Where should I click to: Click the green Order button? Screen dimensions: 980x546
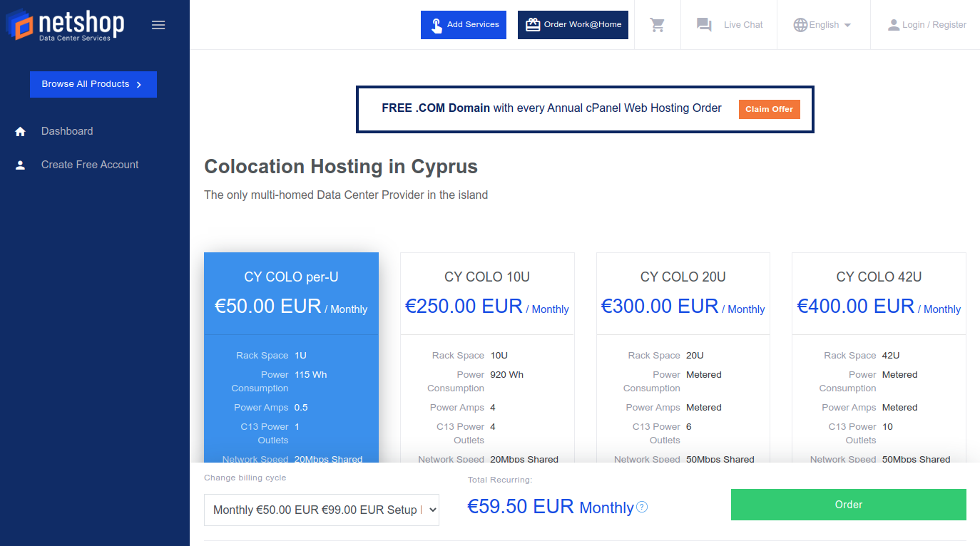click(849, 505)
